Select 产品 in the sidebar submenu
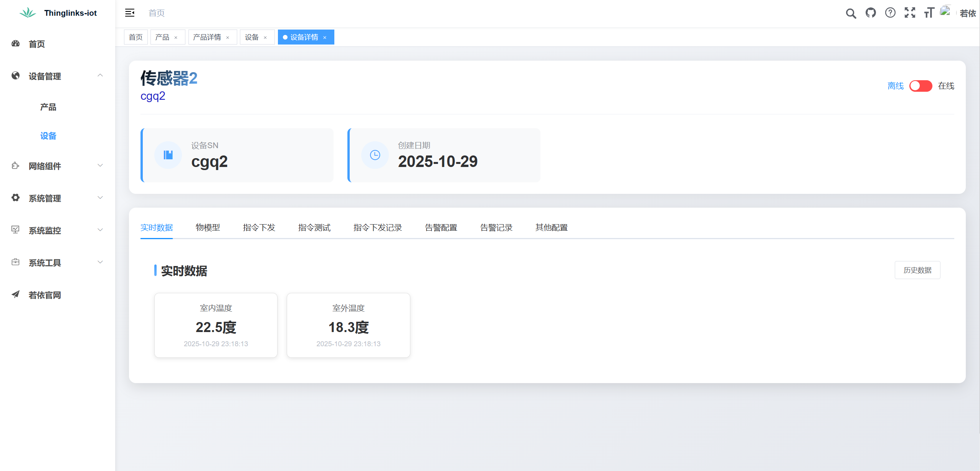980x471 pixels. coord(48,107)
